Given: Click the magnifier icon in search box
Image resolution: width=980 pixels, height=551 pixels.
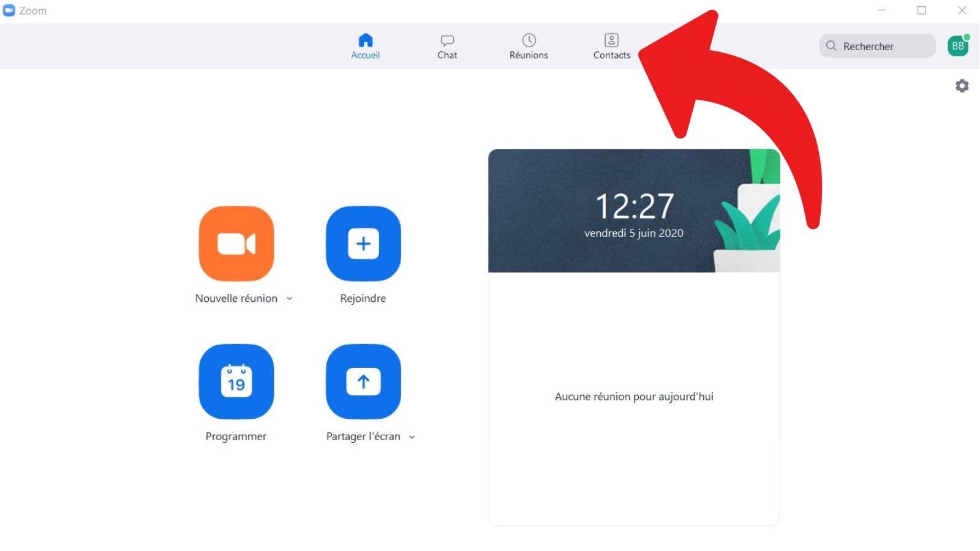Looking at the screenshot, I should click(x=831, y=46).
